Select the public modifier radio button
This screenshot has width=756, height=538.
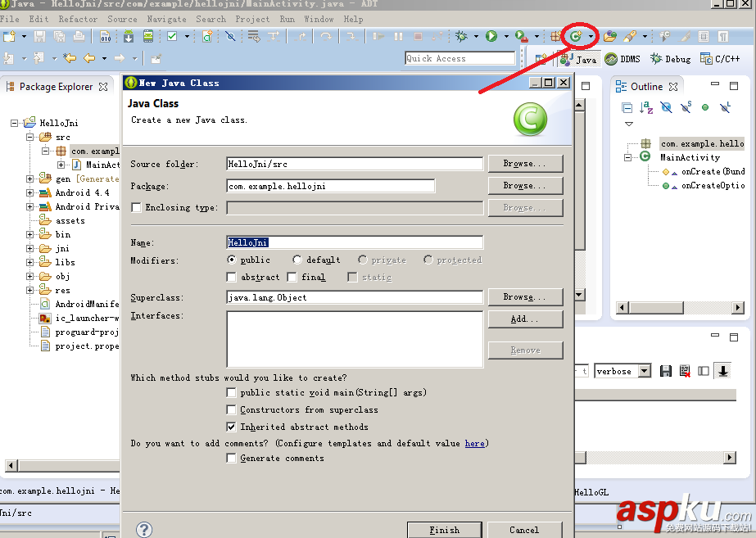(232, 260)
